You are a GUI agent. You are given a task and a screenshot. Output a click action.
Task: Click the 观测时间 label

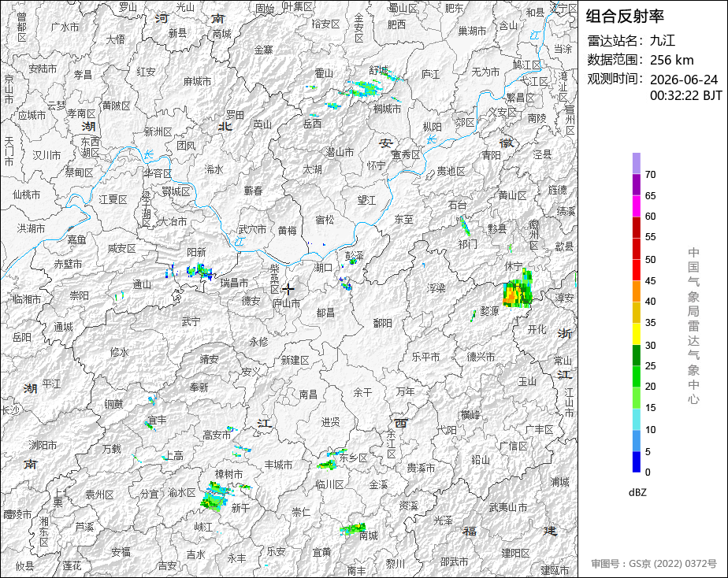pos(615,79)
